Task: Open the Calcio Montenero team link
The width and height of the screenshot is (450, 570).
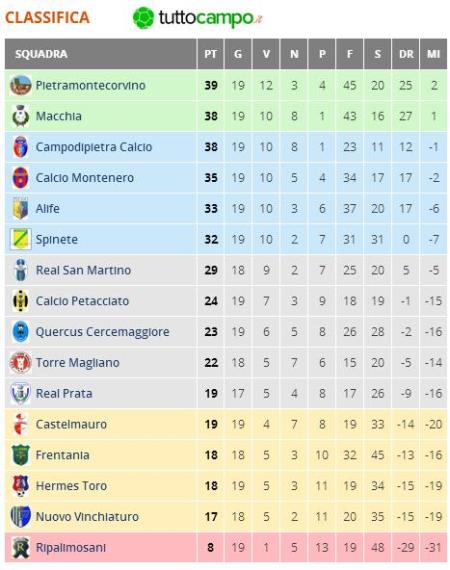Action: click(x=85, y=178)
